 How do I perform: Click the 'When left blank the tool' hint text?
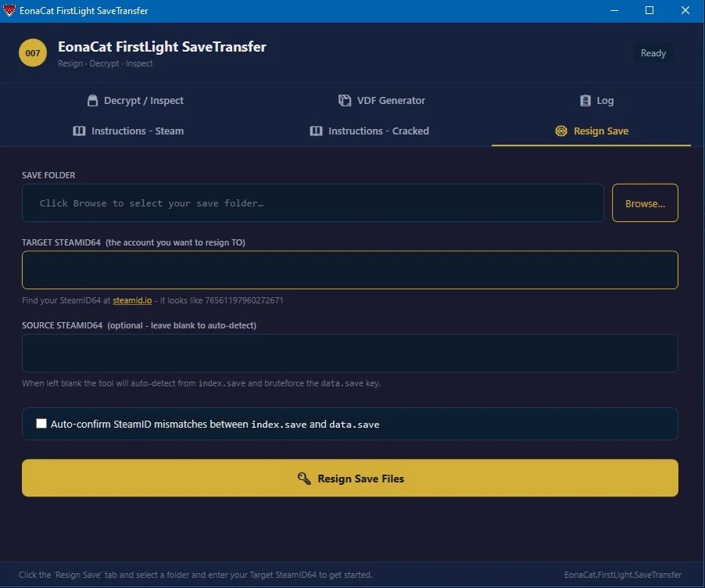(202, 383)
